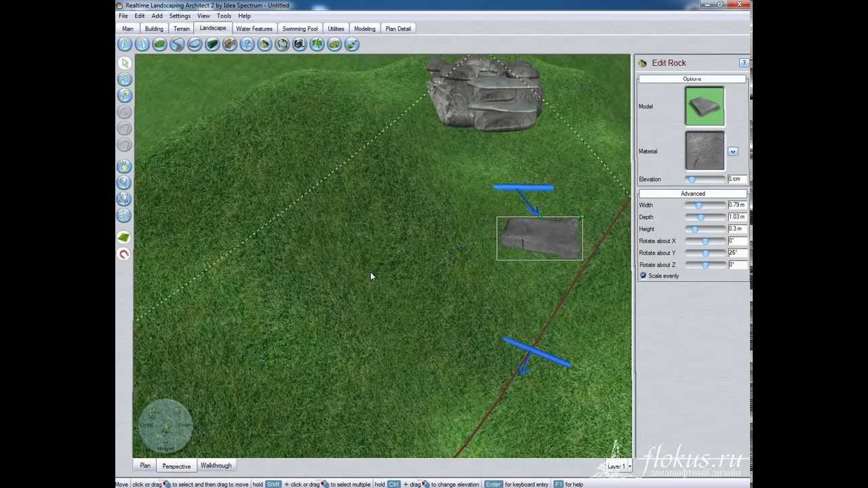The image size is (868, 488).
Task: Switch to the Swimming Pool tab
Action: [300, 28]
